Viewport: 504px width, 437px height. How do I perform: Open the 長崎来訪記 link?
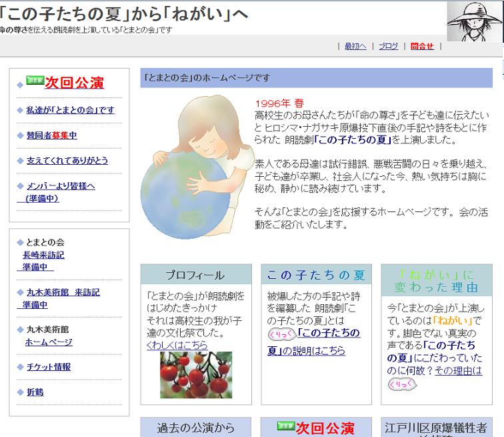tap(43, 255)
